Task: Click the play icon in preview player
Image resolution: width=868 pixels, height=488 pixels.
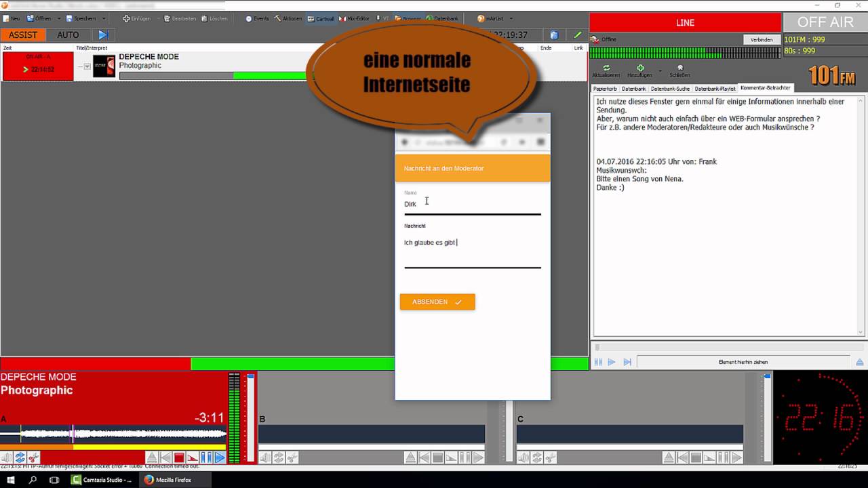Action: coord(612,362)
